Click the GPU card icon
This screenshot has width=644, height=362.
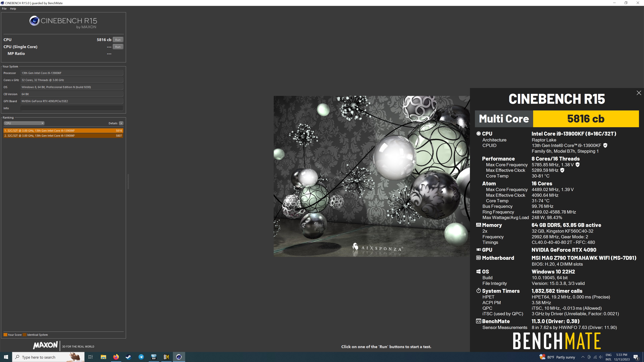pos(478,250)
